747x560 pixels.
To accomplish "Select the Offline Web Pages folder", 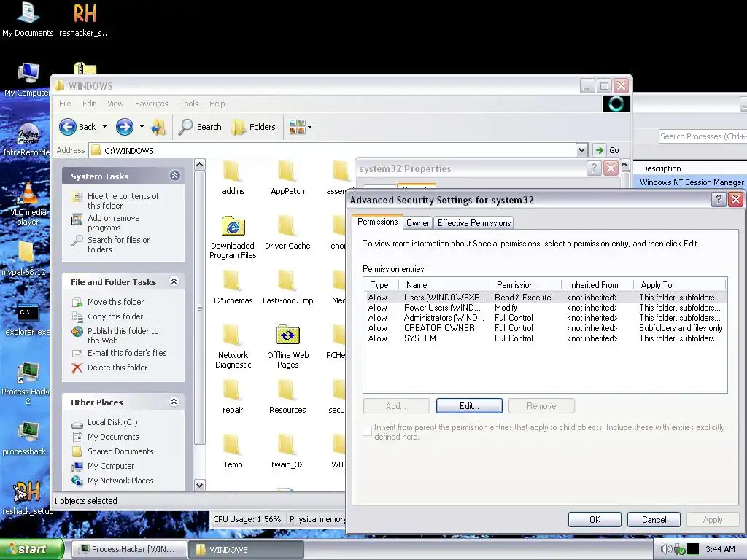I will (x=287, y=346).
